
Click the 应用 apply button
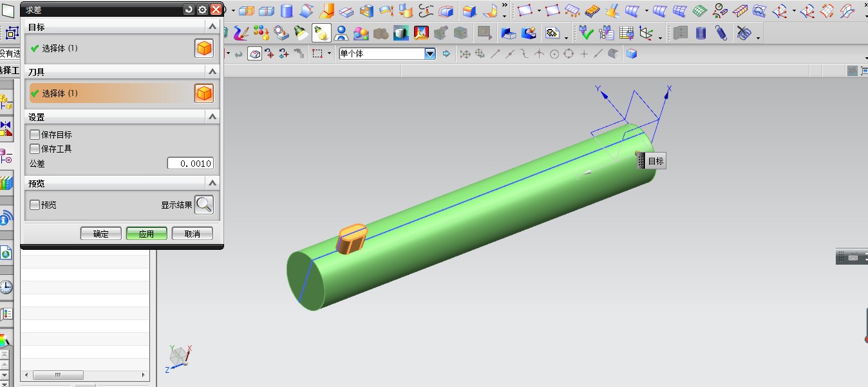147,234
